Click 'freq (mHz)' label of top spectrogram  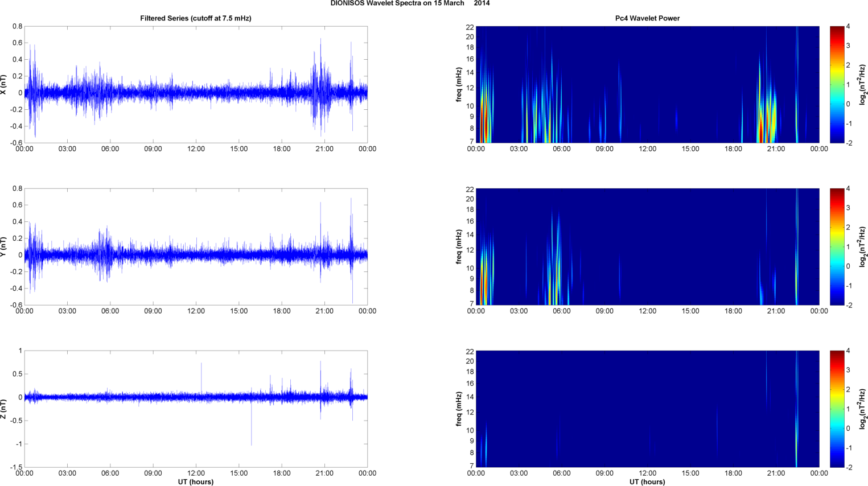459,84
